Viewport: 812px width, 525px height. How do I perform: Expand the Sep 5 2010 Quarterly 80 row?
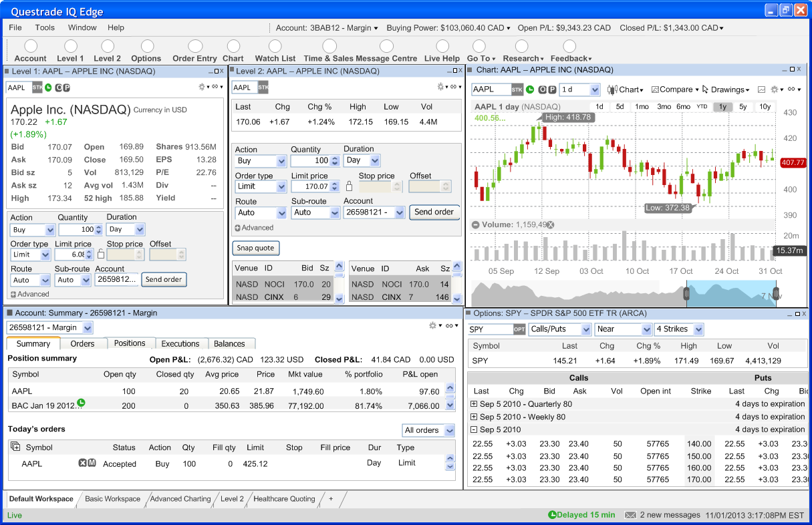474,404
